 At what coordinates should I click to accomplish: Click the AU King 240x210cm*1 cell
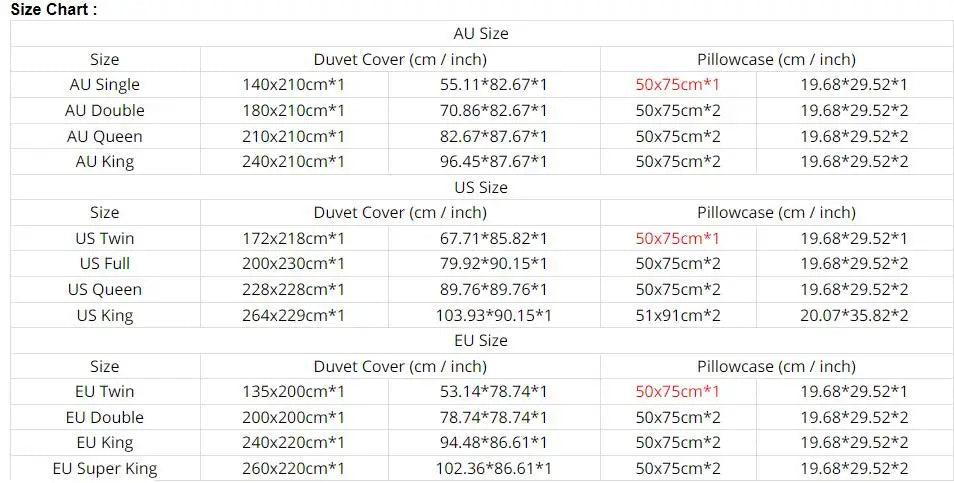[x=293, y=162]
